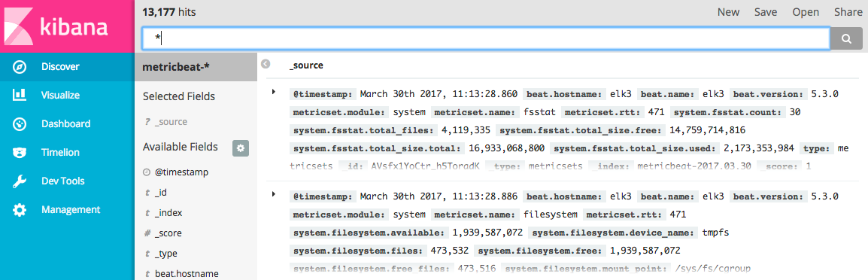868x280 pixels.
Task: Go to the Visualize label in the sidebar
Action: pyautogui.click(x=60, y=96)
